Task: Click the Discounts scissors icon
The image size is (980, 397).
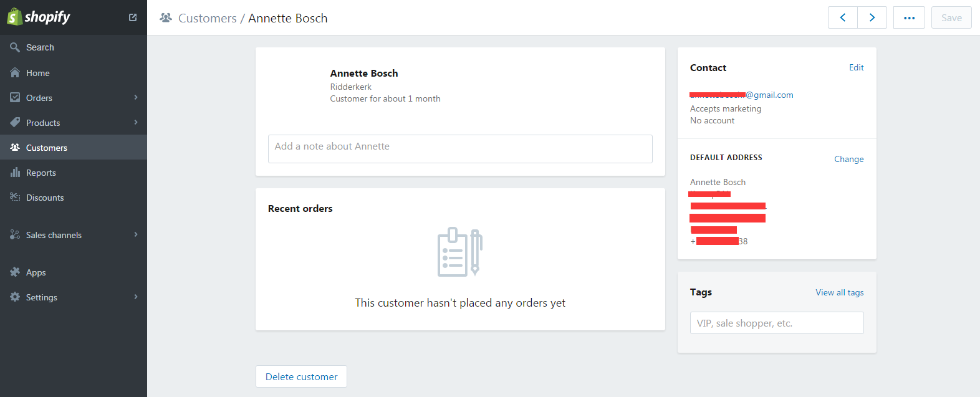Action: tap(15, 198)
